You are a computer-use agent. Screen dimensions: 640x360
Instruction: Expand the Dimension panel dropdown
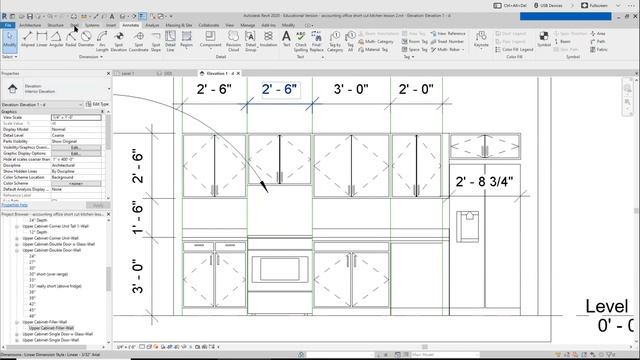click(x=91, y=57)
